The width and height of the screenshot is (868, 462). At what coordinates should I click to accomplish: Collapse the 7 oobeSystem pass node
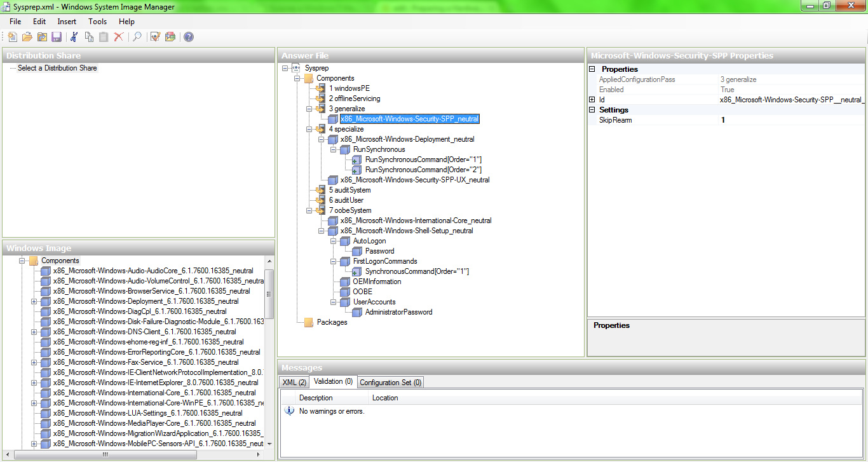[309, 210]
